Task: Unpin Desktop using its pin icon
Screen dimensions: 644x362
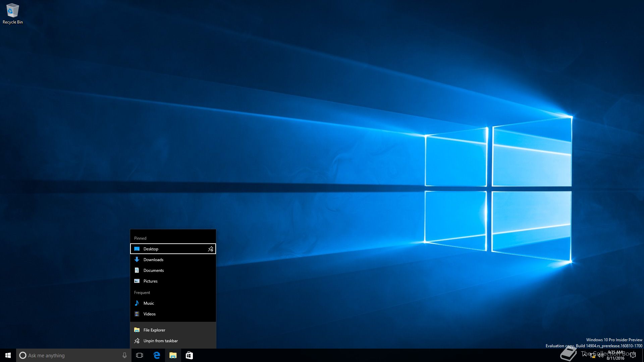Action: click(211, 249)
